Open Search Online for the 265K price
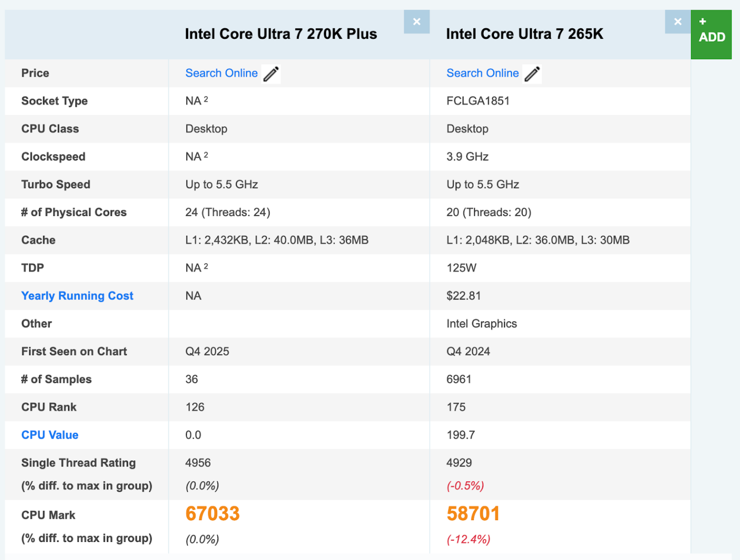740x560 pixels. pyautogui.click(x=482, y=73)
